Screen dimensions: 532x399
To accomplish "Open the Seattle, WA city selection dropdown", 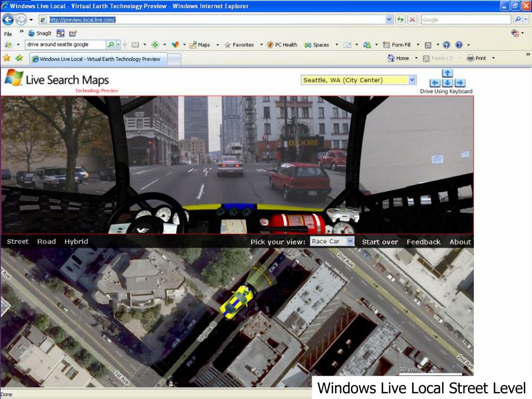I will click(x=358, y=80).
